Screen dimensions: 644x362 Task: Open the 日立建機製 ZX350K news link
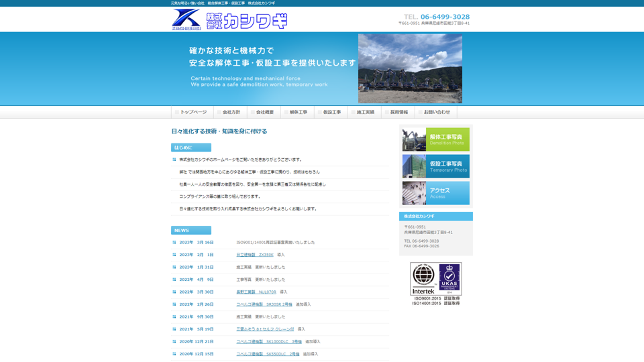255,255
